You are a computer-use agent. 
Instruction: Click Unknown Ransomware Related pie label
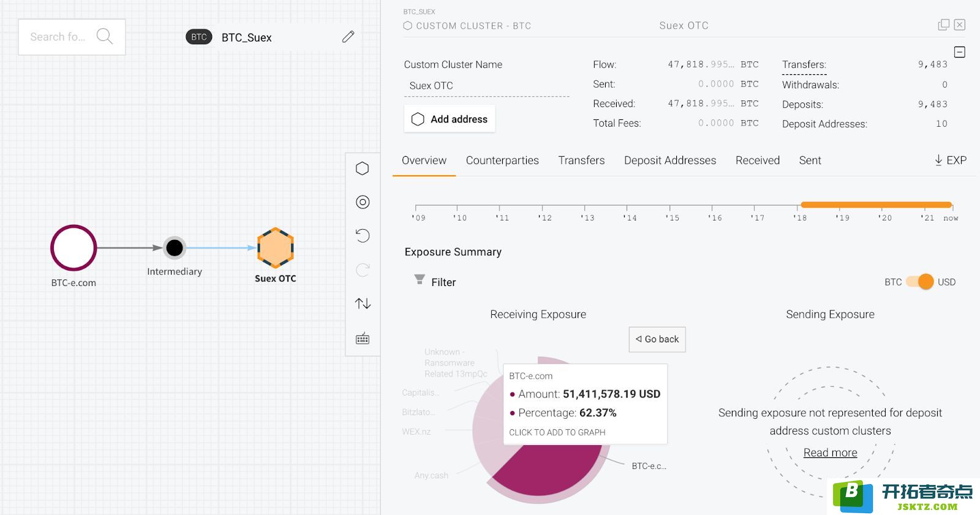[x=456, y=363]
